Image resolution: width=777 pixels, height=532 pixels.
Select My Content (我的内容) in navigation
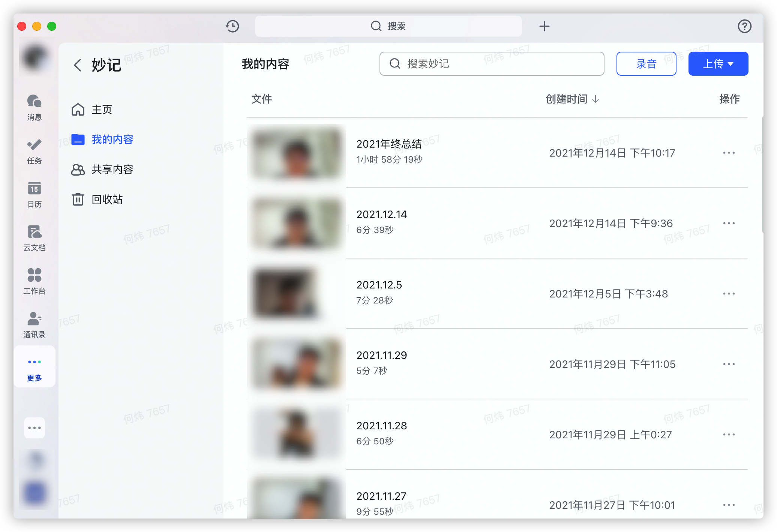point(102,139)
